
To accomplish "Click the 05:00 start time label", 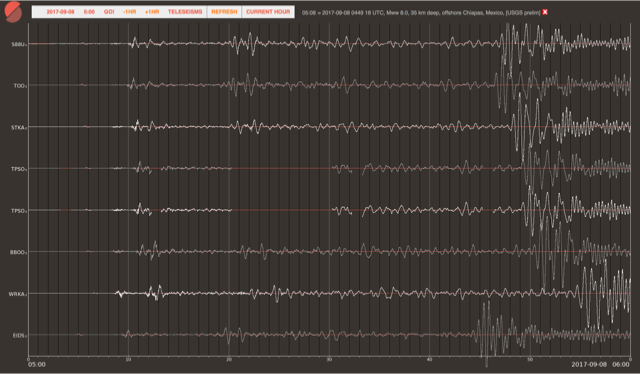I will (37, 365).
